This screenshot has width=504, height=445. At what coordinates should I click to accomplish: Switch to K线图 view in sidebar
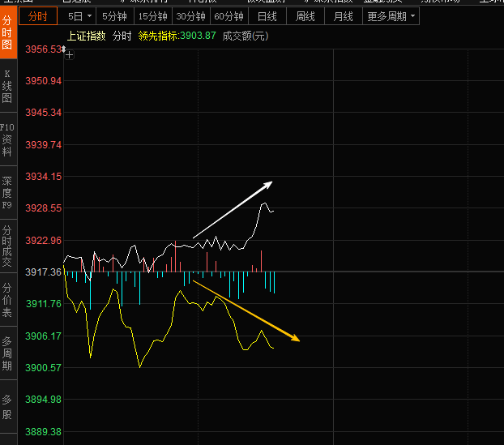[7, 87]
